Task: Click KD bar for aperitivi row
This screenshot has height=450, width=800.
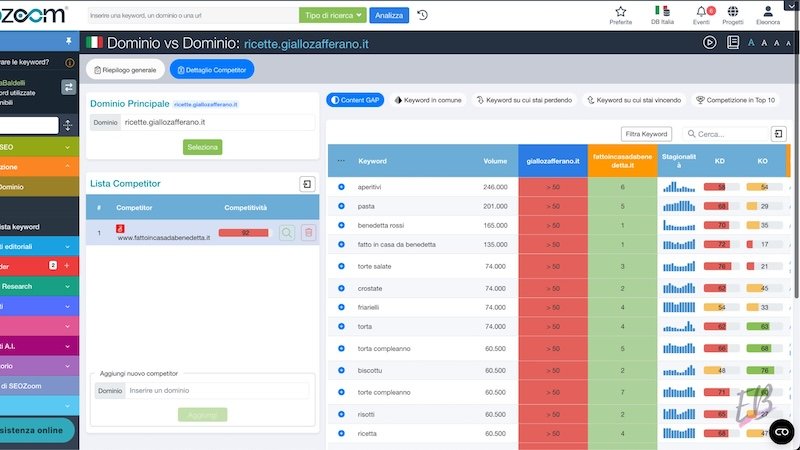Action: 721,187
